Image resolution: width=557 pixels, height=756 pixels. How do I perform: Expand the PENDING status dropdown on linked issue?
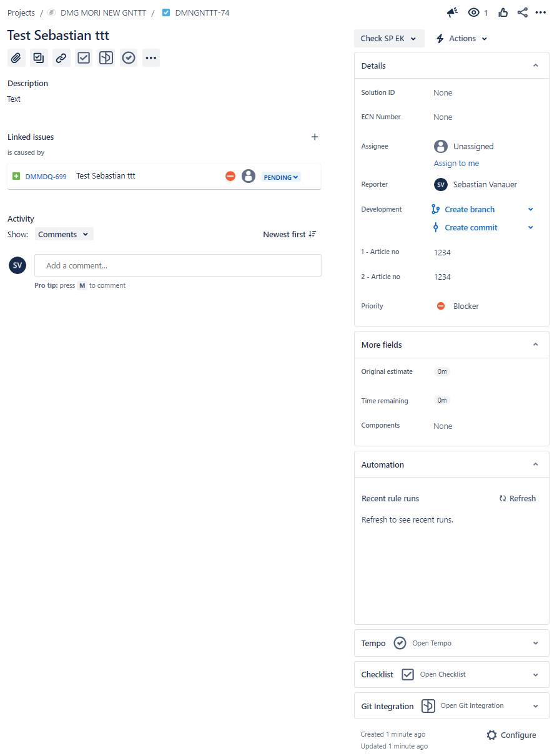coord(280,177)
